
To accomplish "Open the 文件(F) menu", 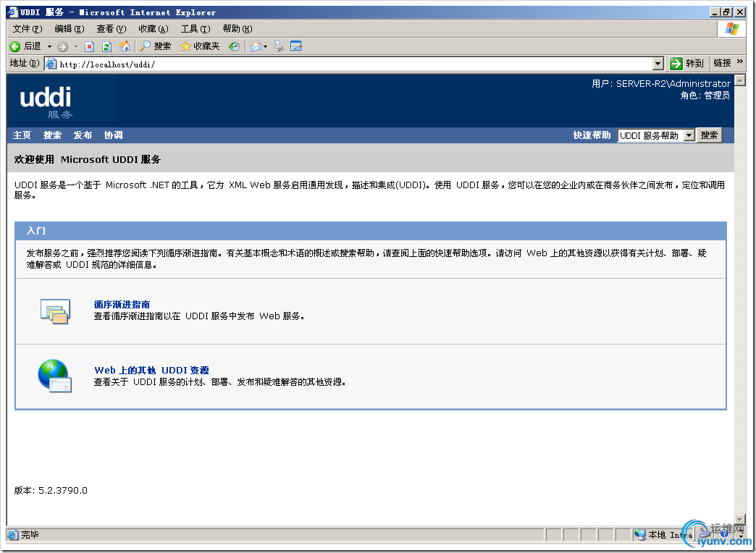I will pos(28,29).
